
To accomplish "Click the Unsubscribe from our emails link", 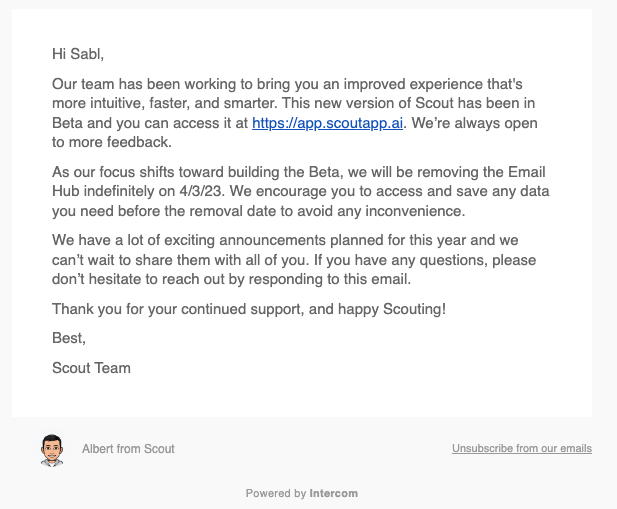I will [522, 448].
